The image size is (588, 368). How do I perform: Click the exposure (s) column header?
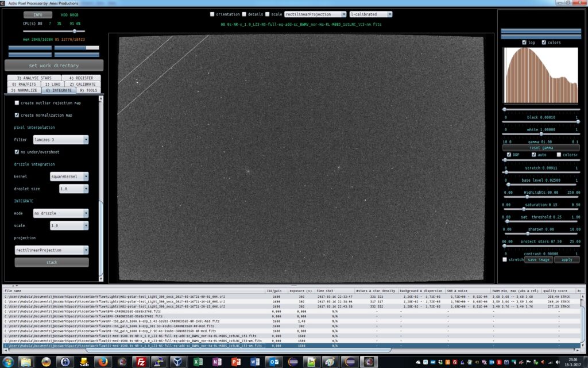pos(301,290)
